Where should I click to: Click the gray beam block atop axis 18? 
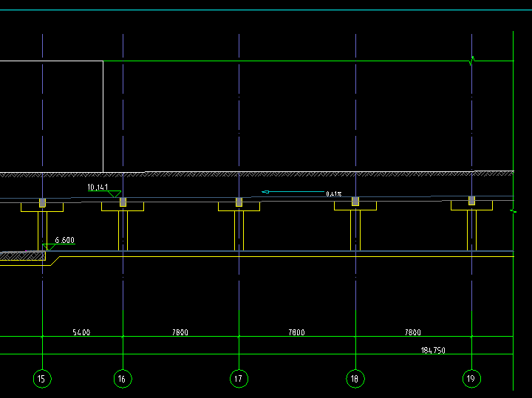(355, 201)
